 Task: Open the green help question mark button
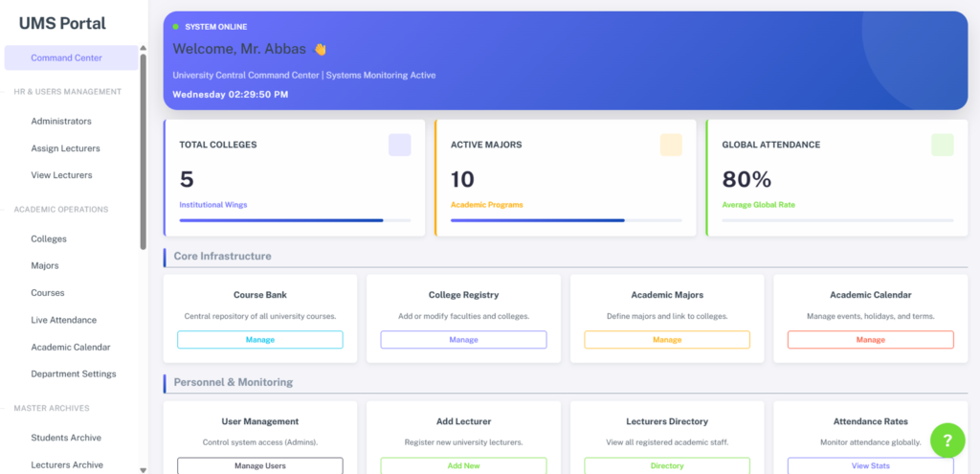tap(947, 440)
